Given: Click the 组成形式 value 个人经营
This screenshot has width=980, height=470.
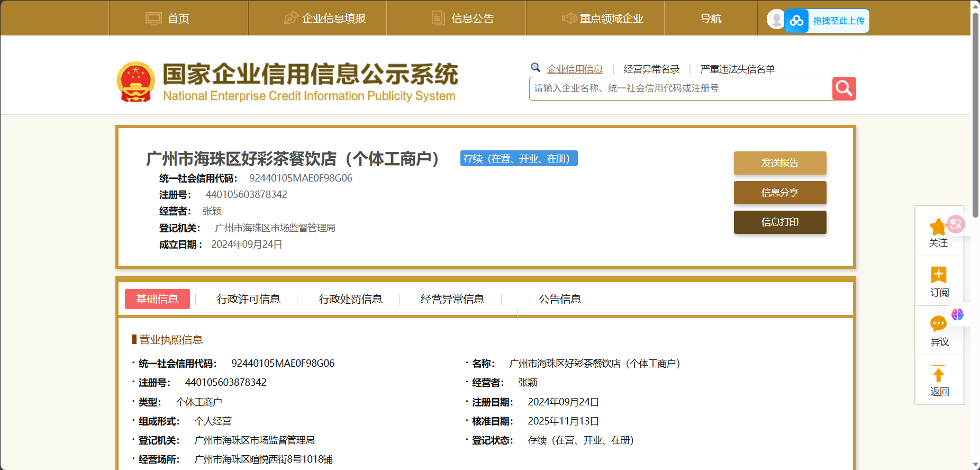Looking at the screenshot, I should (x=213, y=421).
